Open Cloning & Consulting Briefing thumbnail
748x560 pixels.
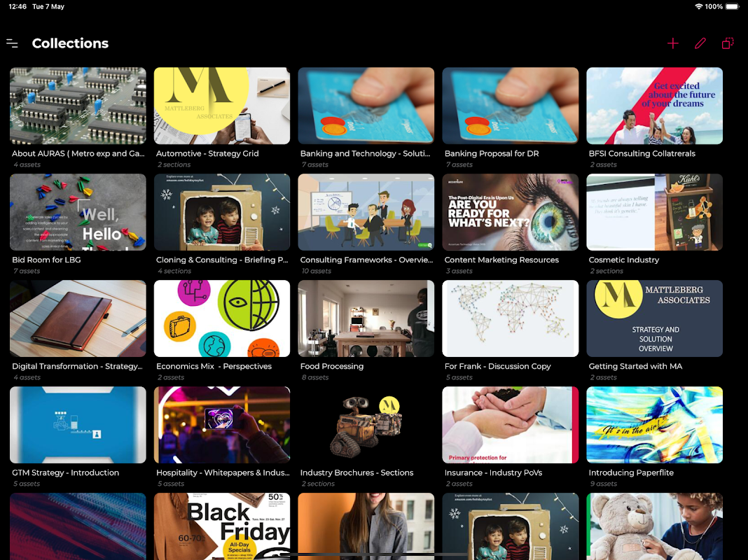[222, 212]
